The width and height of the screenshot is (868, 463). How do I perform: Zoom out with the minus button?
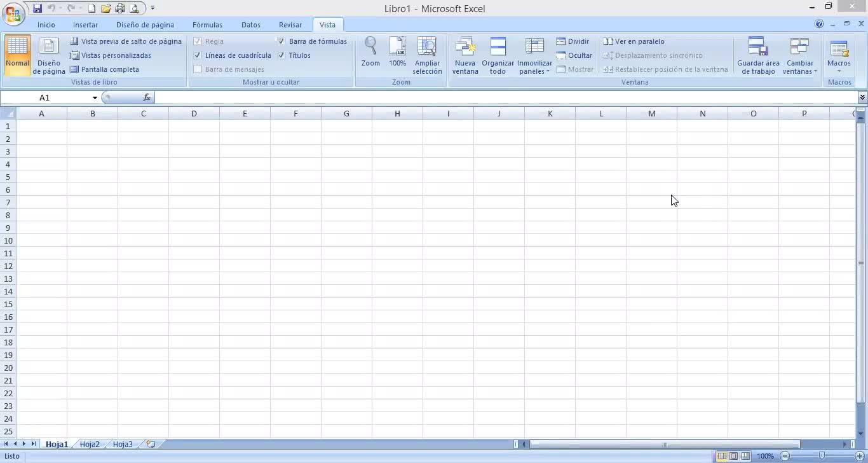coord(785,456)
